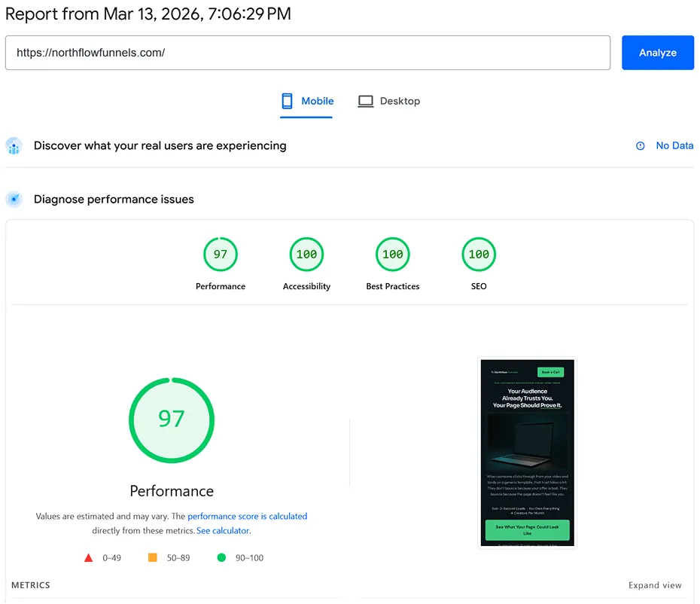Screen dimensions: 700x604
Task: Click the No Data link
Action: [x=674, y=145]
